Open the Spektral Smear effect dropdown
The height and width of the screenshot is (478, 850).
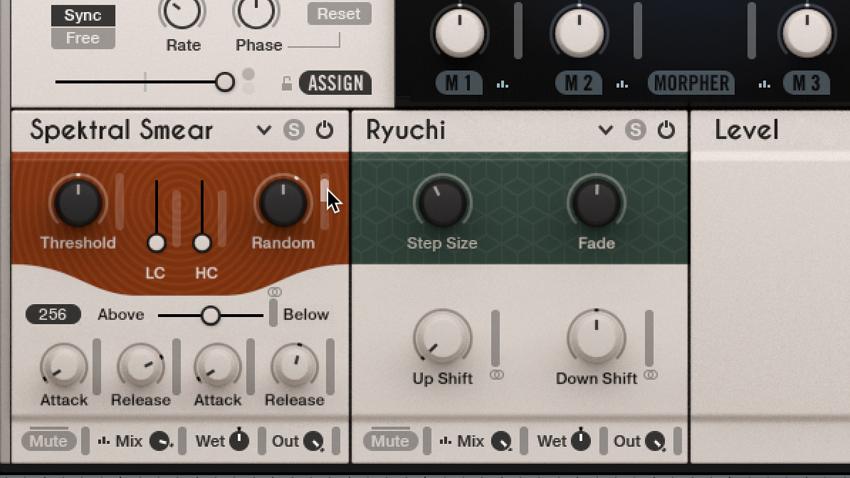coord(263,130)
